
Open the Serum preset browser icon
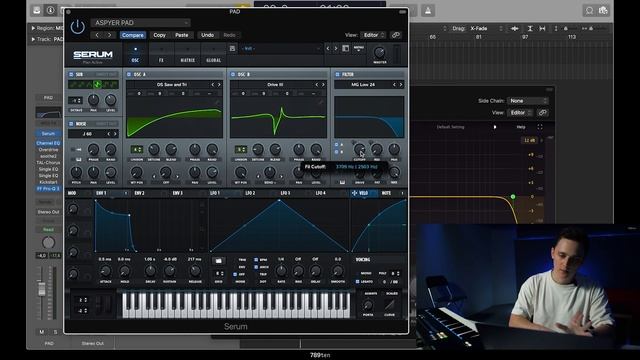(x=345, y=49)
